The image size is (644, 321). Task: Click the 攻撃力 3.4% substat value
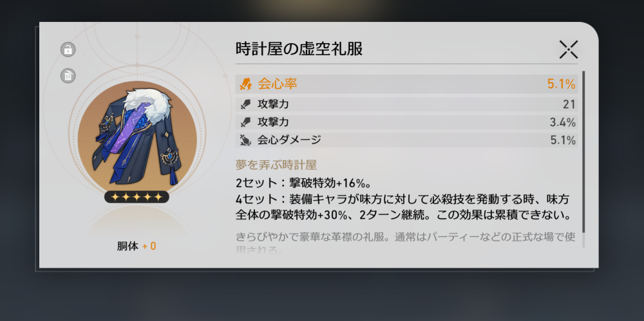click(562, 122)
